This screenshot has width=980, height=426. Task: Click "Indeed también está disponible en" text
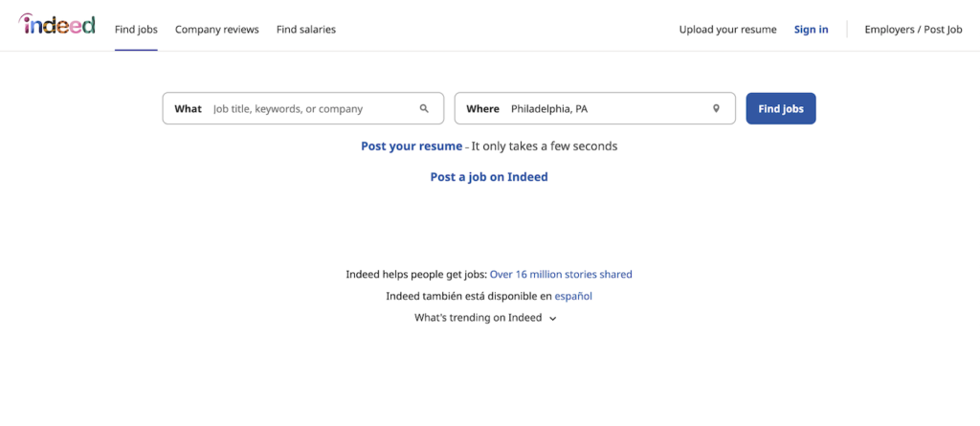pos(469,296)
